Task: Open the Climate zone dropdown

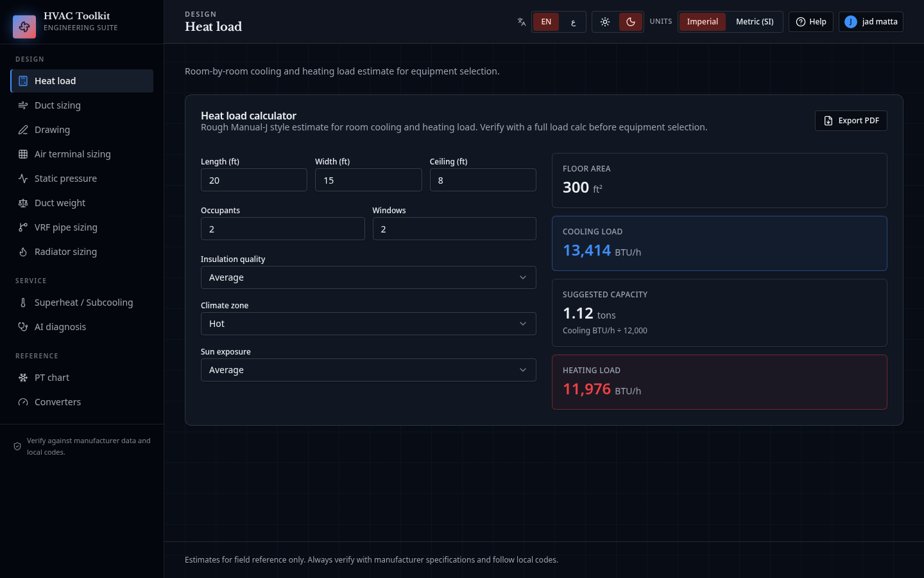Action: (368, 324)
